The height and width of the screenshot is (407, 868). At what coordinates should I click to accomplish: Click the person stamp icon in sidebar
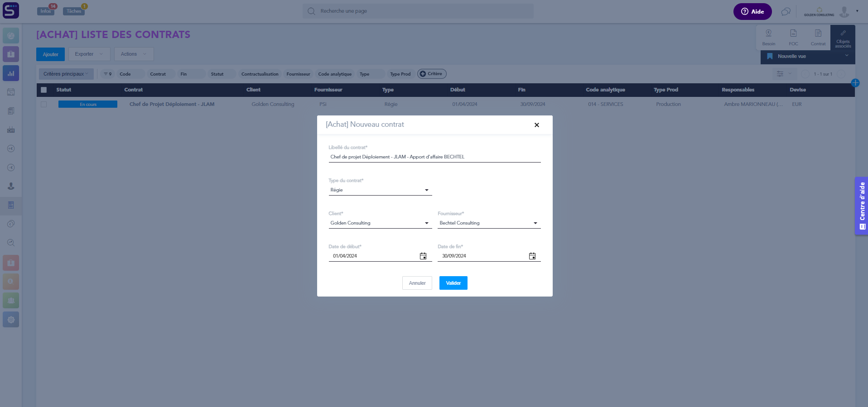[x=11, y=186]
